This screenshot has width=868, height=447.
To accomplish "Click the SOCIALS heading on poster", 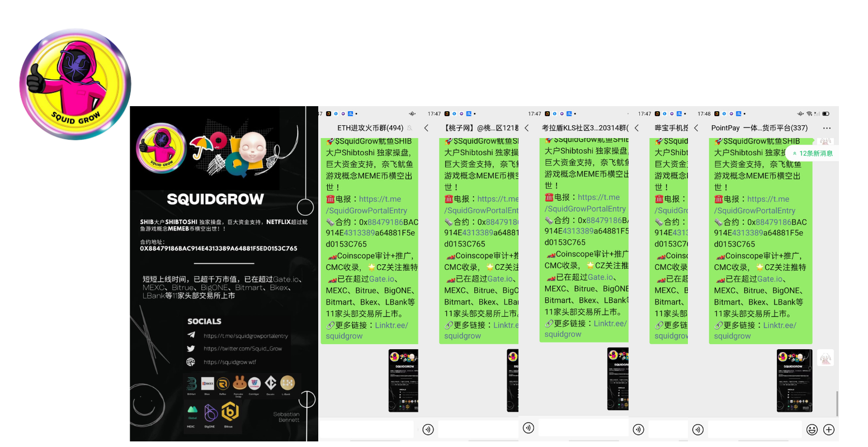I will (204, 321).
